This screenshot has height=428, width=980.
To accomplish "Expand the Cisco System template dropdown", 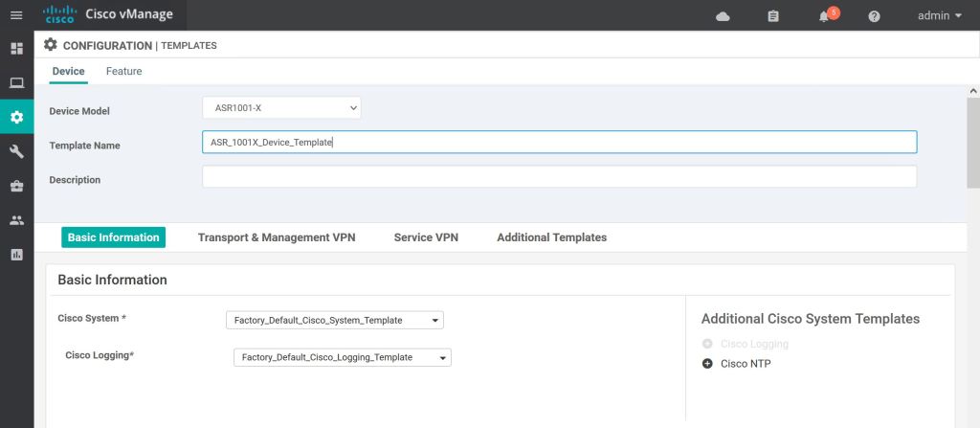I will [334, 320].
